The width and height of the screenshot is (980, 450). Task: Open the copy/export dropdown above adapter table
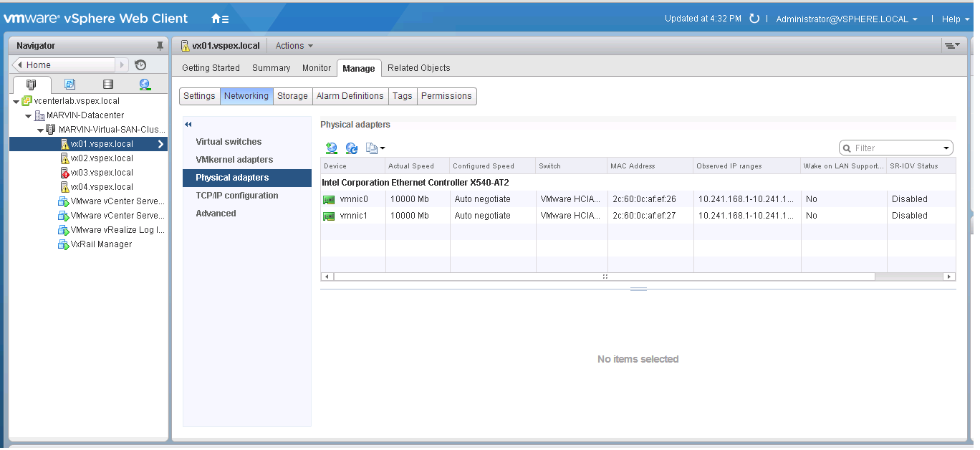(375, 148)
